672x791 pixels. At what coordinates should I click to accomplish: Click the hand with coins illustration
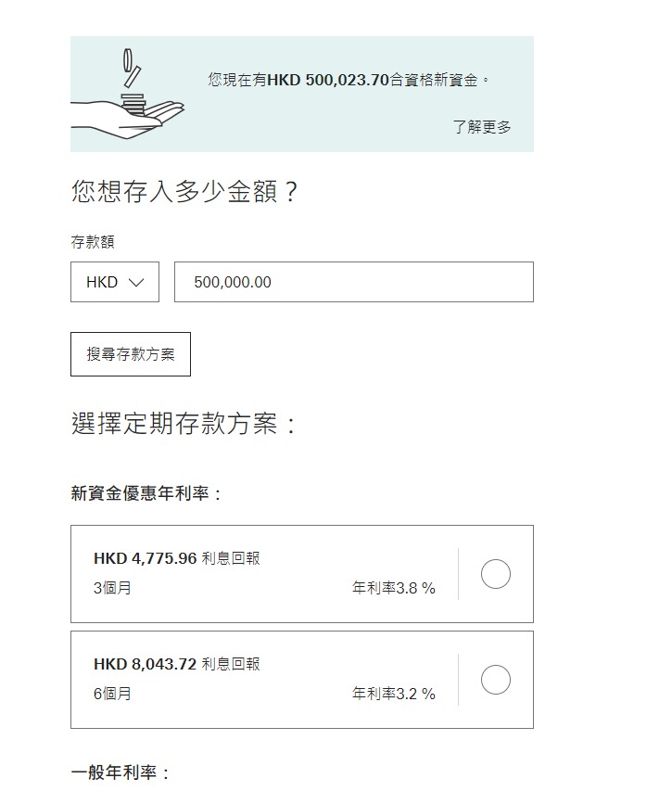coord(128,95)
